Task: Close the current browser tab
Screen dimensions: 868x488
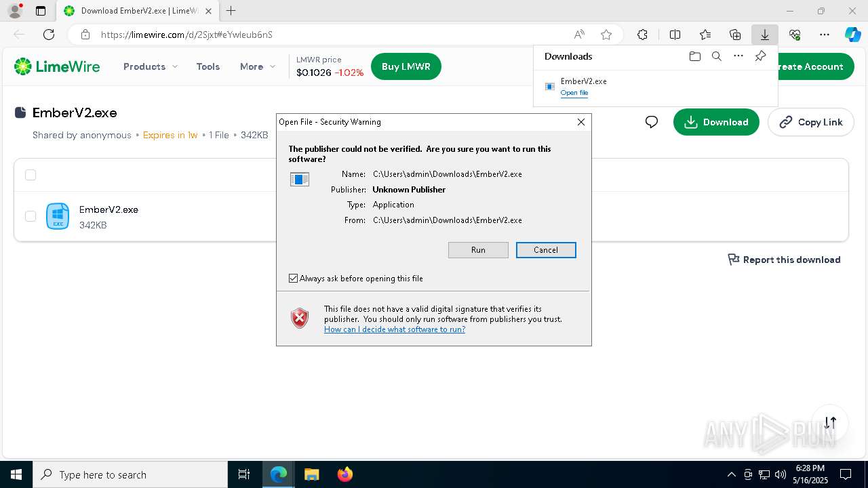Action: [x=208, y=11]
